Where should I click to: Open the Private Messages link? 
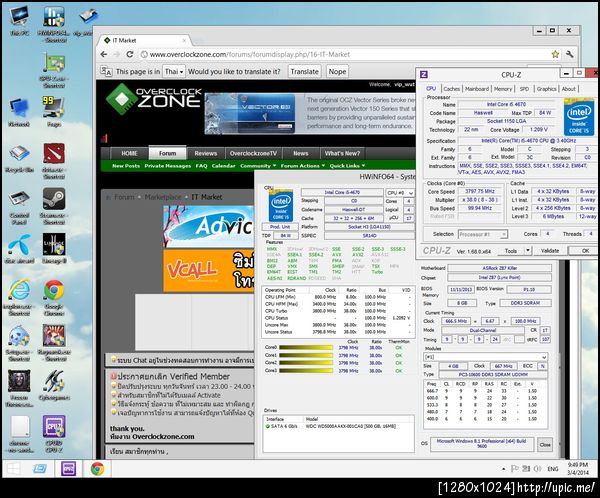[x=168, y=166]
